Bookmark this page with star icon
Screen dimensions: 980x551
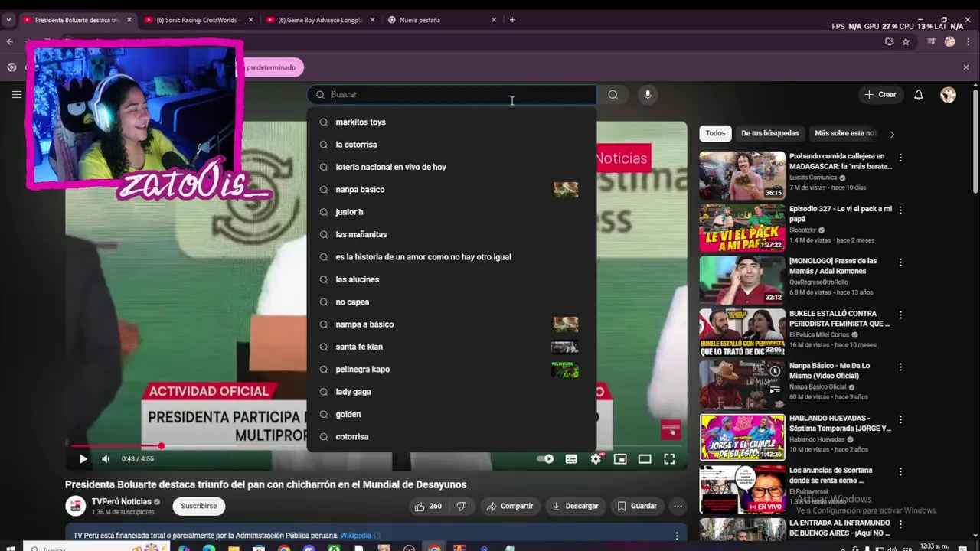[x=906, y=42]
